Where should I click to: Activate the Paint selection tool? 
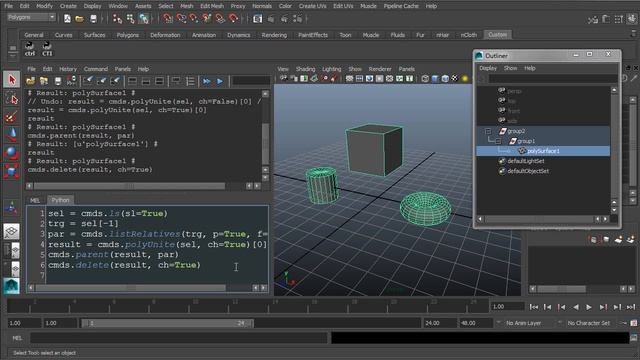tap(11, 117)
